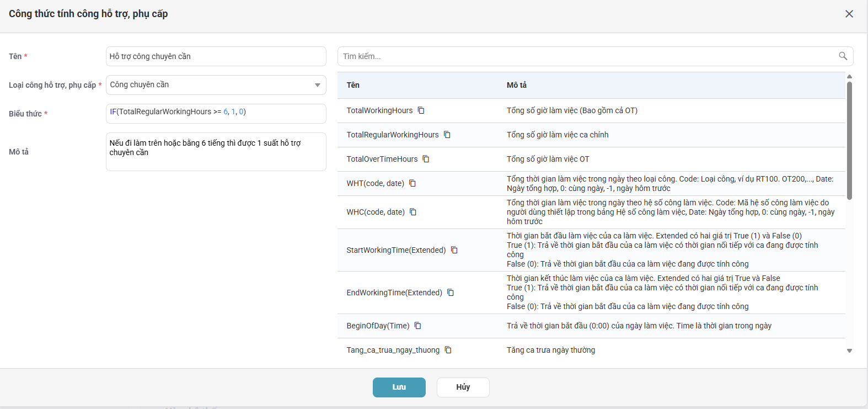Click the Mô tả description textarea

pos(216,152)
